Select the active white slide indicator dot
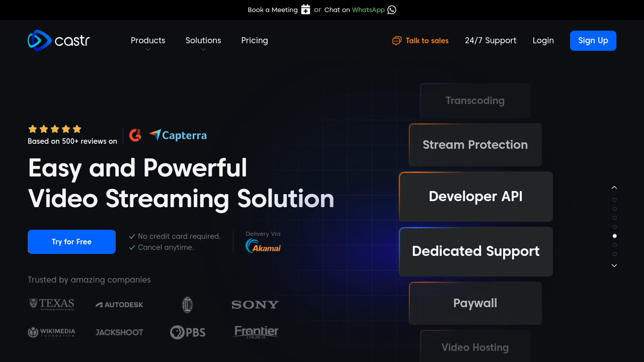Viewport: 644px width, 362px height. (x=614, y=236)
